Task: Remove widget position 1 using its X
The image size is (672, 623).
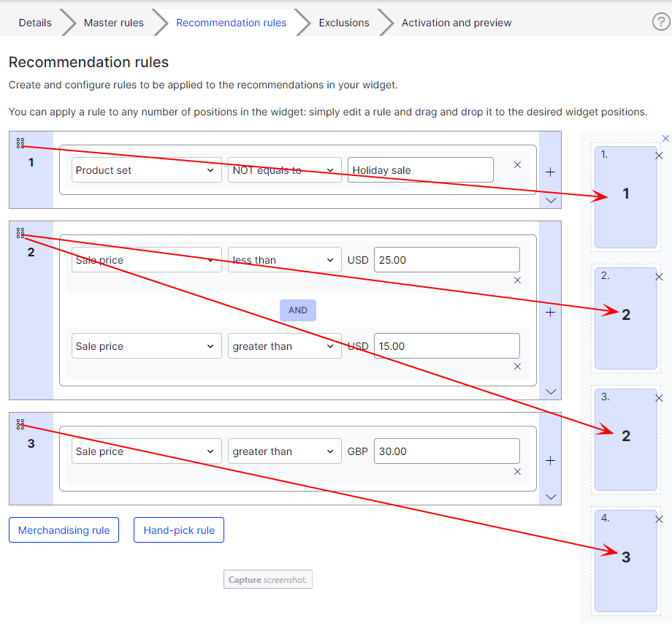Action: coord(659,156)
